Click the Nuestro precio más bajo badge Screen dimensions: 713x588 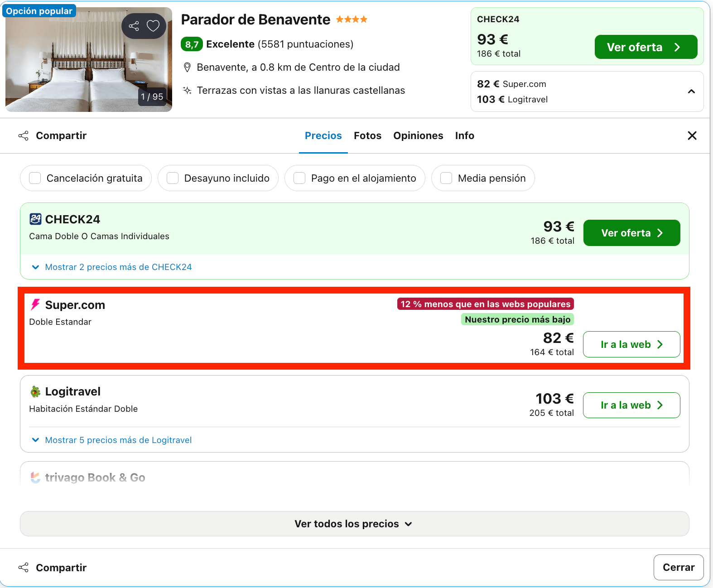(517, 319)
